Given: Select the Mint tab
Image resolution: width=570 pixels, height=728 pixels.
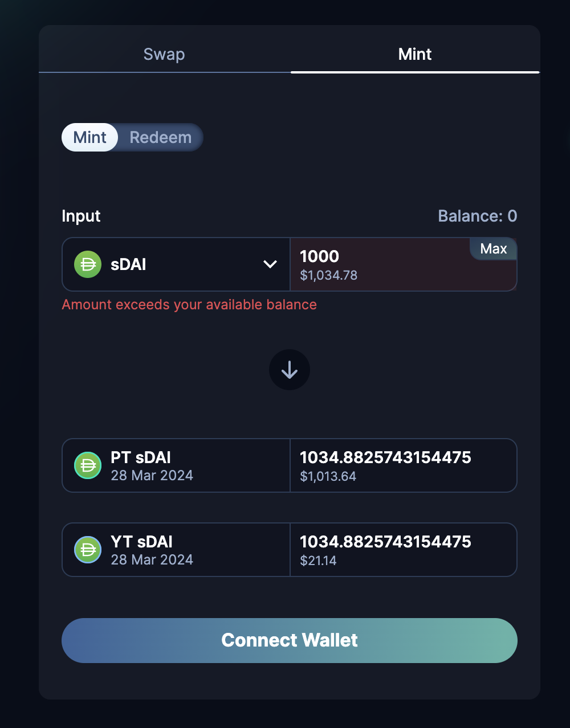Looking at the screenshot, I should point(415,54).
